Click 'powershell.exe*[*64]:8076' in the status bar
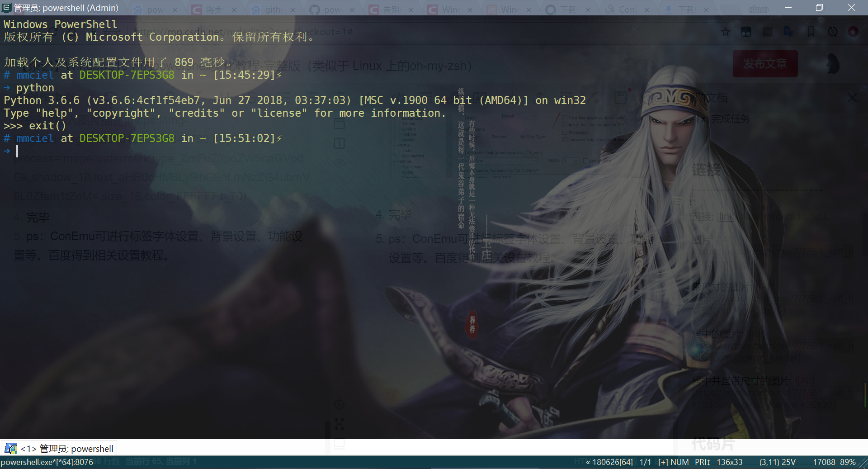Image resolution: width=868 pixels, height=469 pixels. click(47, 462)
